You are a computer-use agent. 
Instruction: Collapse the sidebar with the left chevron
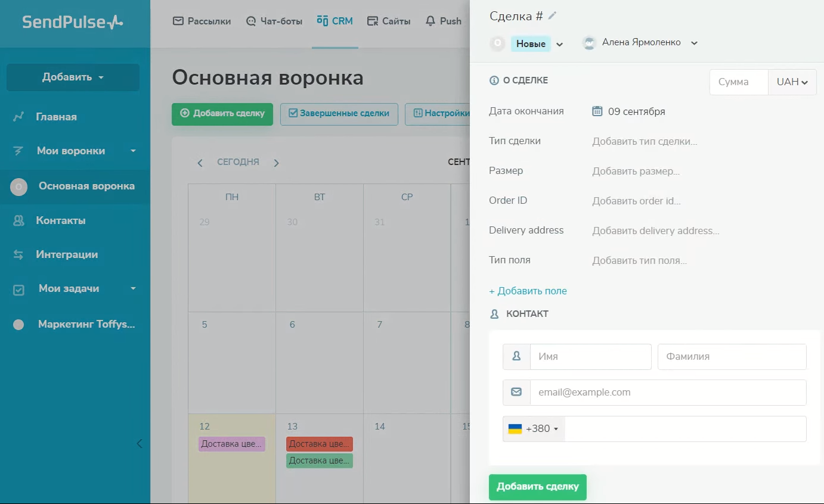coord(140,443)
